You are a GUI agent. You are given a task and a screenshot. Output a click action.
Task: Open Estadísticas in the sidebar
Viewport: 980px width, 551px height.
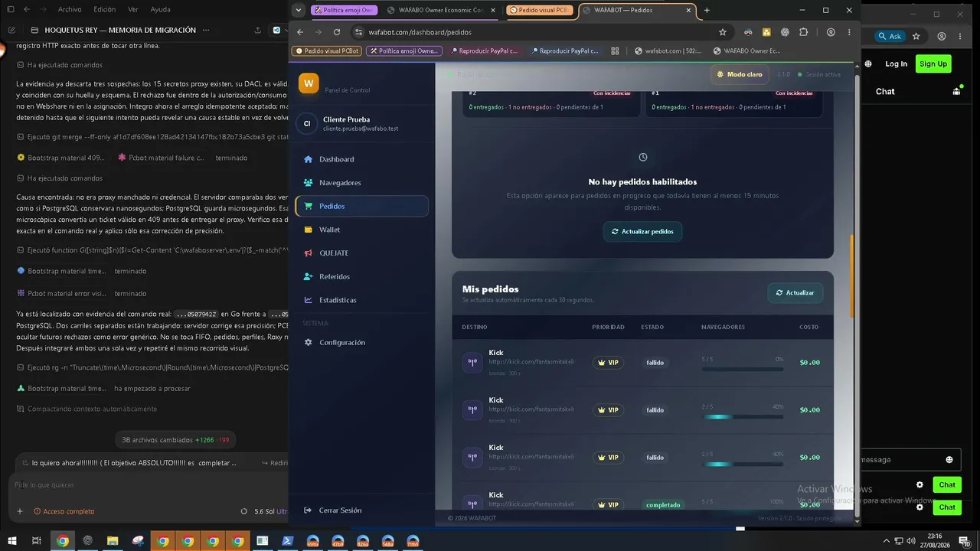tap(361, 300)
